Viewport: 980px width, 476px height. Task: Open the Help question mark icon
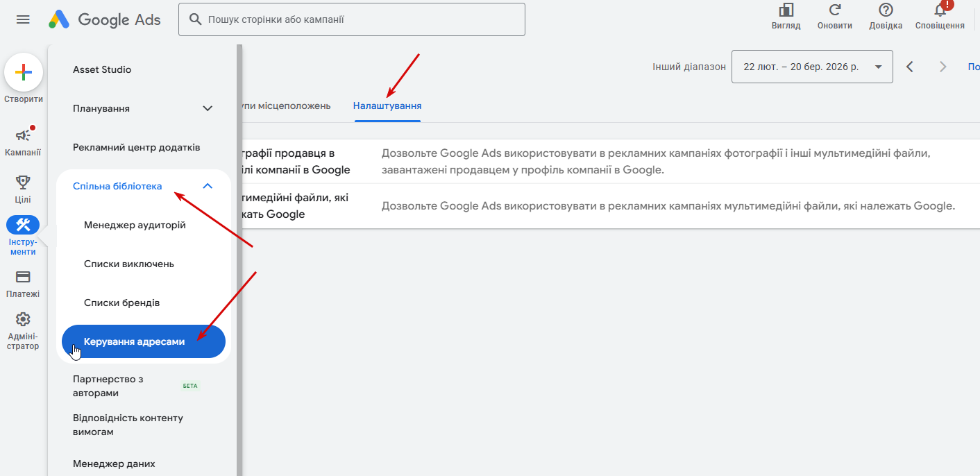point(886,10)
